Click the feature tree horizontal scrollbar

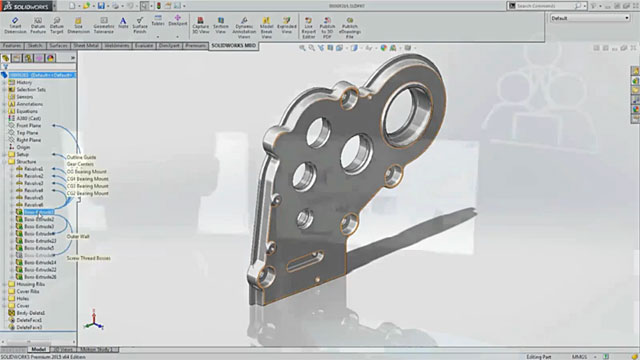pos(38,342)
